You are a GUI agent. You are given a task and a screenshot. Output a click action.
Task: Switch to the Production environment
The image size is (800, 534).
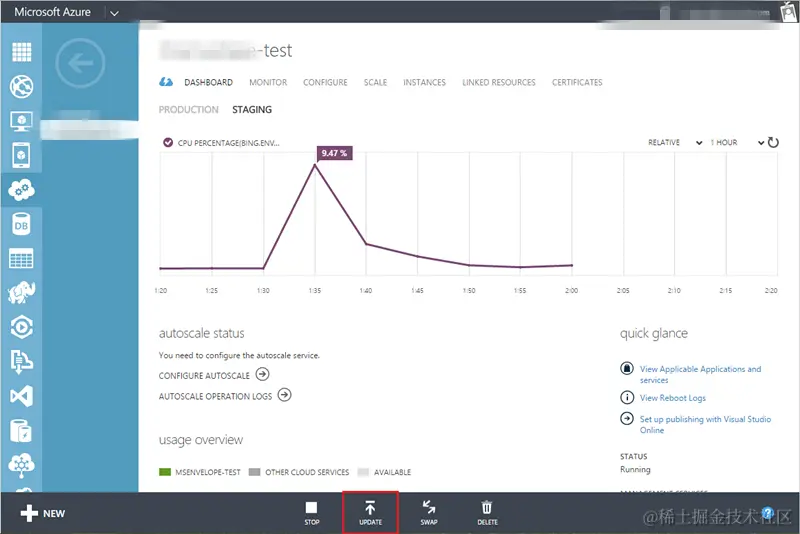188,110
